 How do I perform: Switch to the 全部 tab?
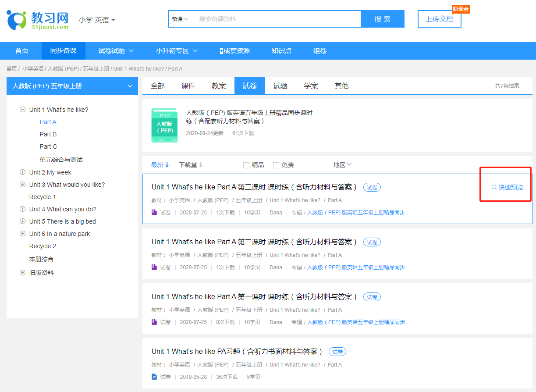158,86
